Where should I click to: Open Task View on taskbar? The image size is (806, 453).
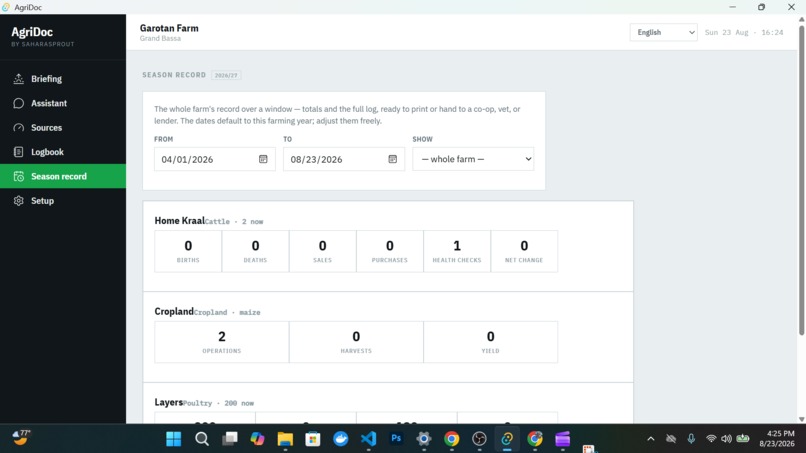pos(230,439)
